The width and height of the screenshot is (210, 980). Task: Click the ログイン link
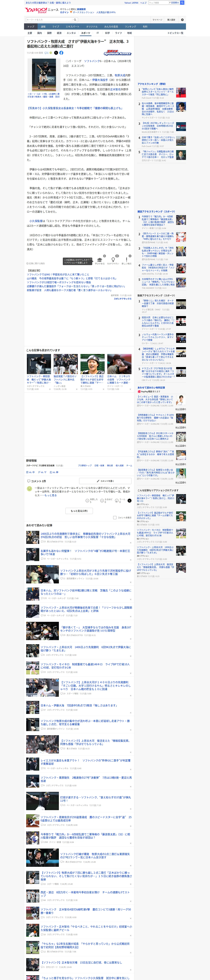pos(64,12)
